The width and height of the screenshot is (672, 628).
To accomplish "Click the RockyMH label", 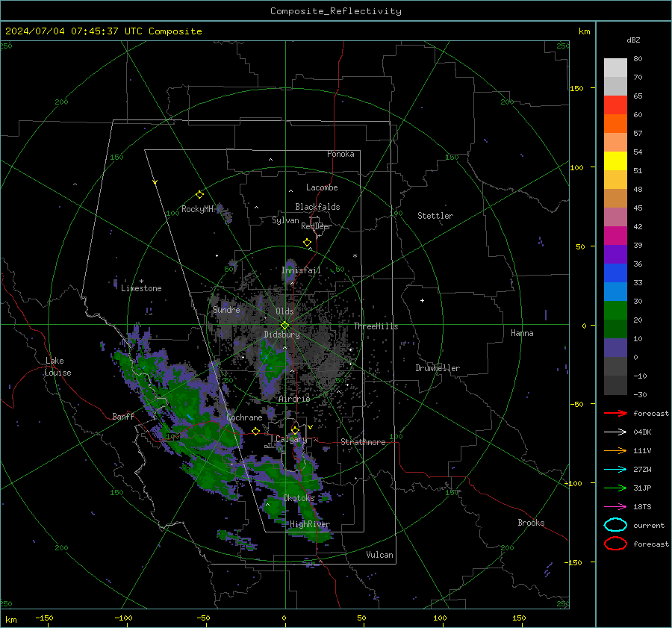I will [x=197, y=209].
